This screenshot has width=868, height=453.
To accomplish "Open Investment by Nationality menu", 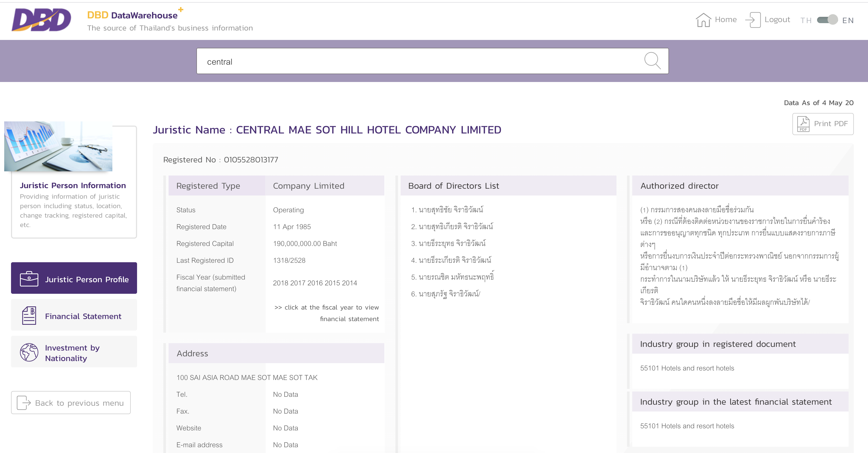I will click(74, 352).
